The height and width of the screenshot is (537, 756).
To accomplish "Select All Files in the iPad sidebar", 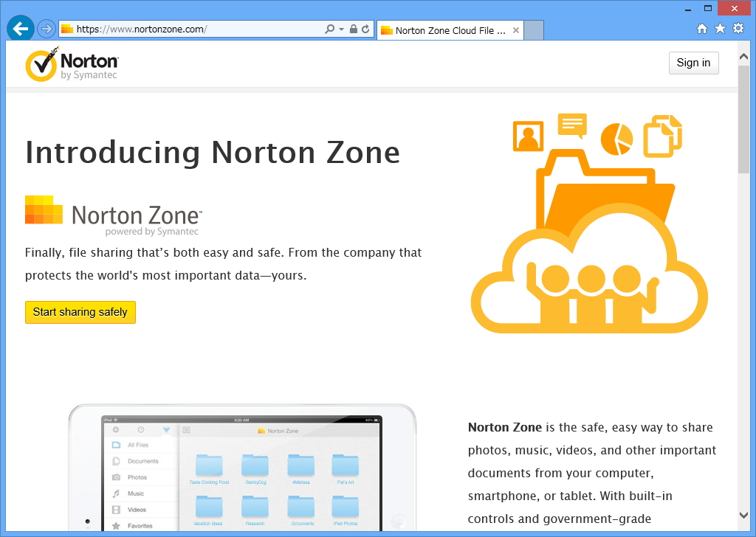I will 115,445.
